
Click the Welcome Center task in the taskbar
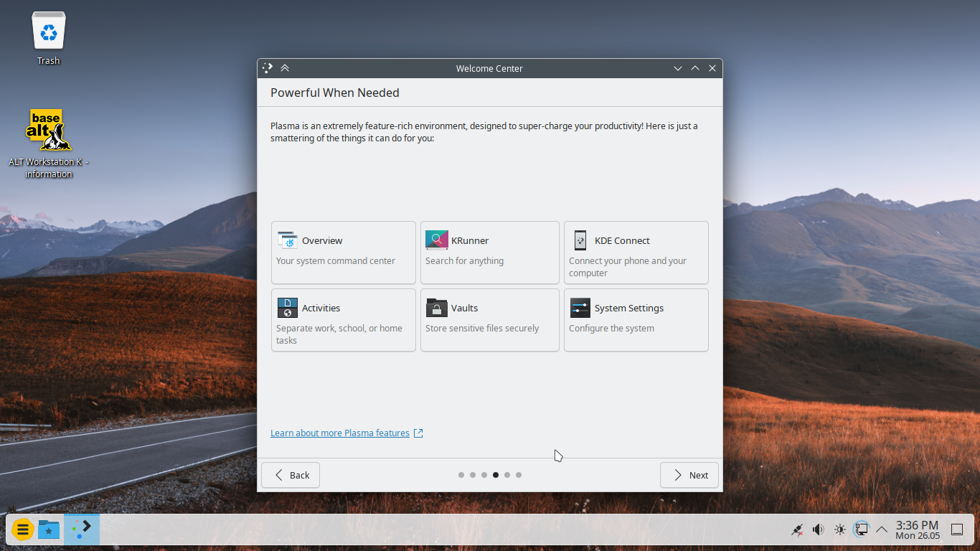82,529
